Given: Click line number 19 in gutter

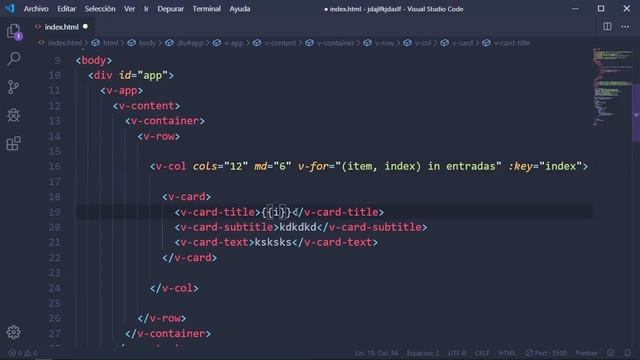Looking at the screenshot, I should click(55, 212).
